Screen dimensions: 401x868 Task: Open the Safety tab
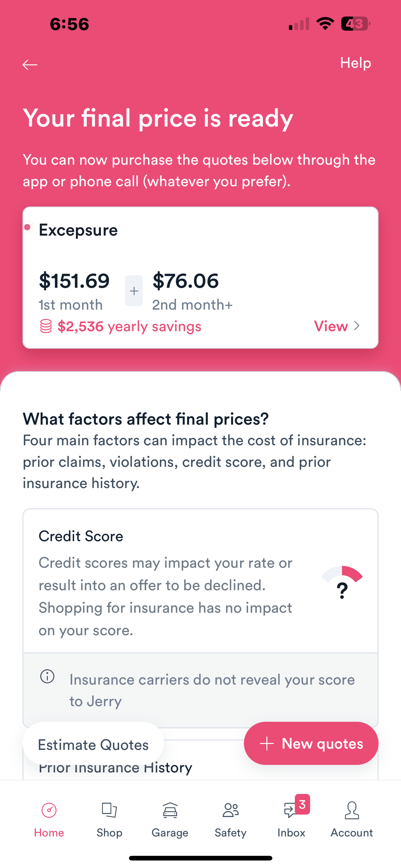pyautogui.click(x=230, y=820)
